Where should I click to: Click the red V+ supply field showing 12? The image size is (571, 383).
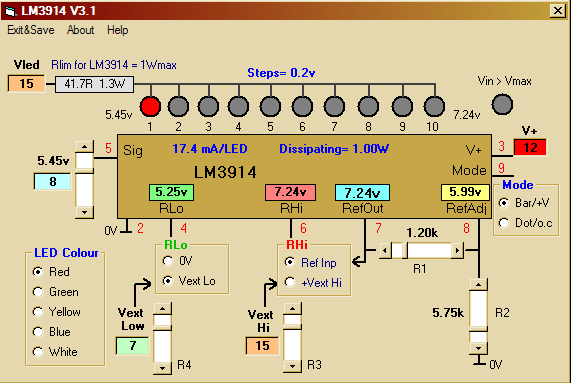(x=530, y=147)
